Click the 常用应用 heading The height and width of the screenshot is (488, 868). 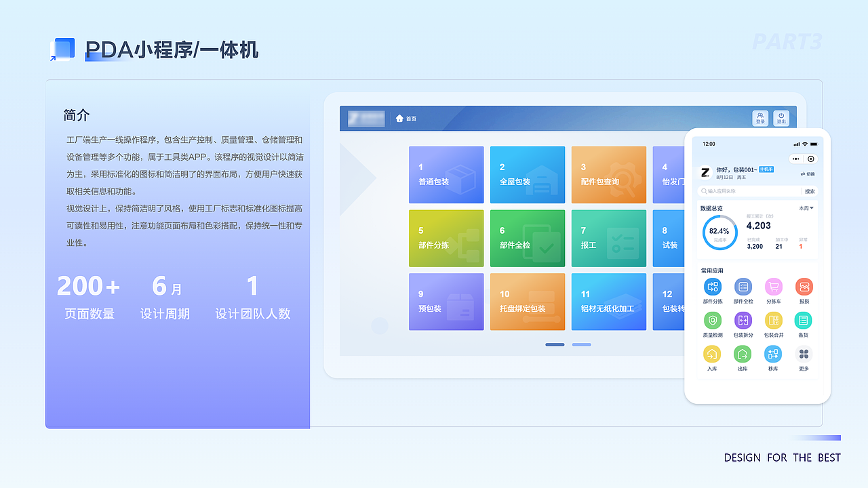pos(712,270)
